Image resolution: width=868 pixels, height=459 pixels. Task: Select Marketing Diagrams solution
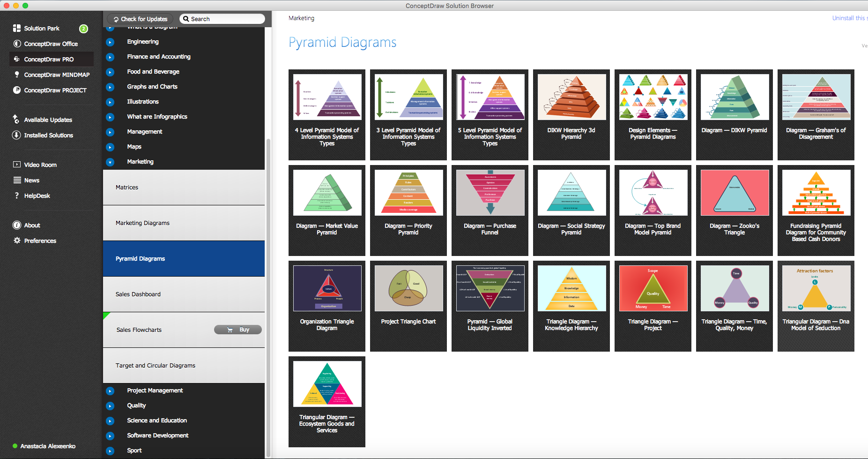pyautogui.click(x=184, y=223)
